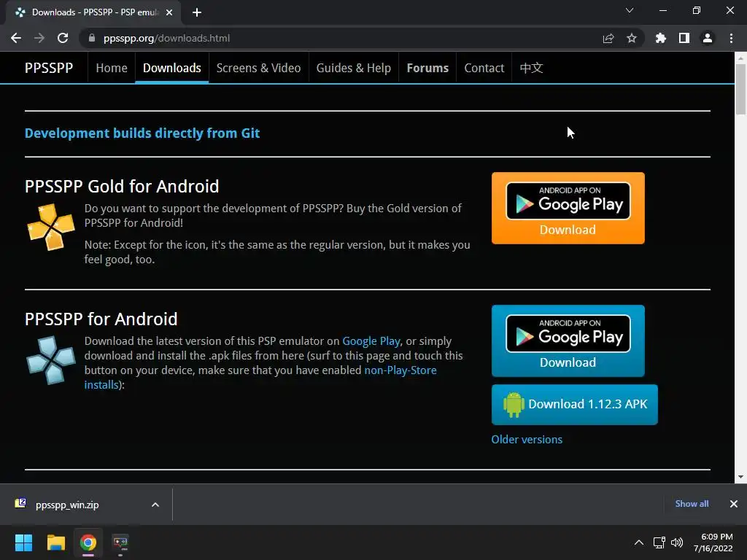The image size is (747, 560).
Task: Open the Chrome extensions puzzle icon
Action: [661, 38]
